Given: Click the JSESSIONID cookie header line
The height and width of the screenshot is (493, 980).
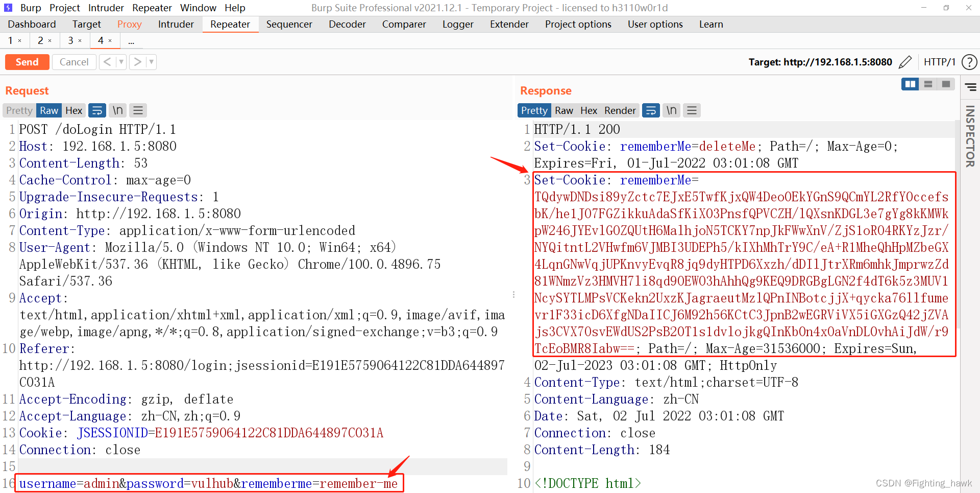Looking at the screenshot, I should (201, 433).
